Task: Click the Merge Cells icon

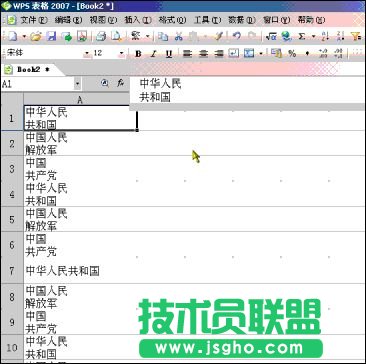Action: (249, 54)
